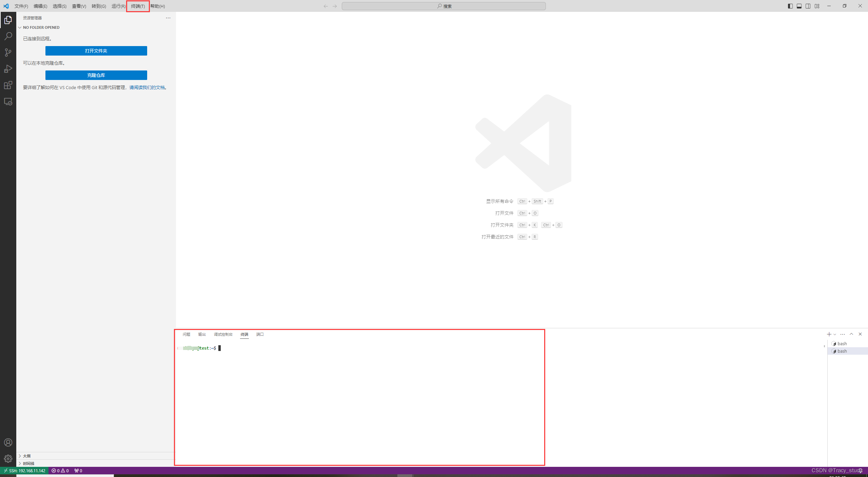Switch to the 端口 panel tab
Image resolution: width=868 pixels, height=477 pixels.
click(260, 334)
